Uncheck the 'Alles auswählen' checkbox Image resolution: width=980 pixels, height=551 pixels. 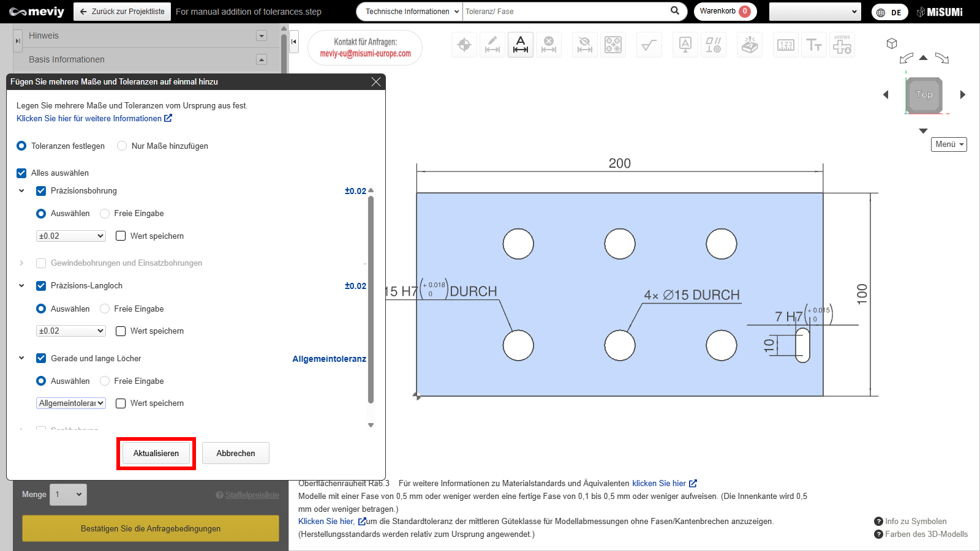[21, 173]
